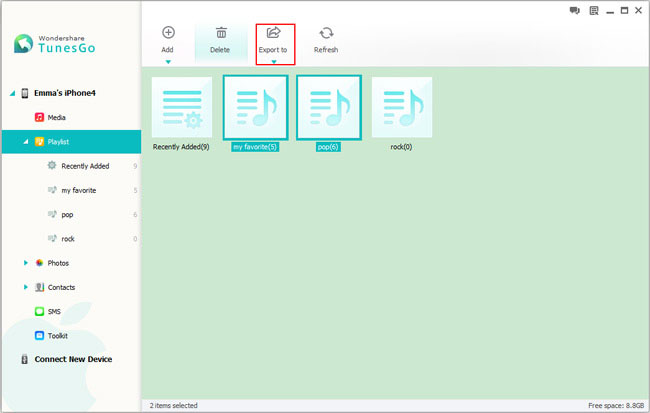Click the Playlist icon in sidebar
650x413 pixels.
coord(39,141)
